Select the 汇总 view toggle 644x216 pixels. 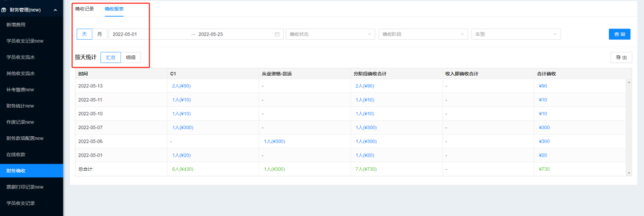[111, 57]
